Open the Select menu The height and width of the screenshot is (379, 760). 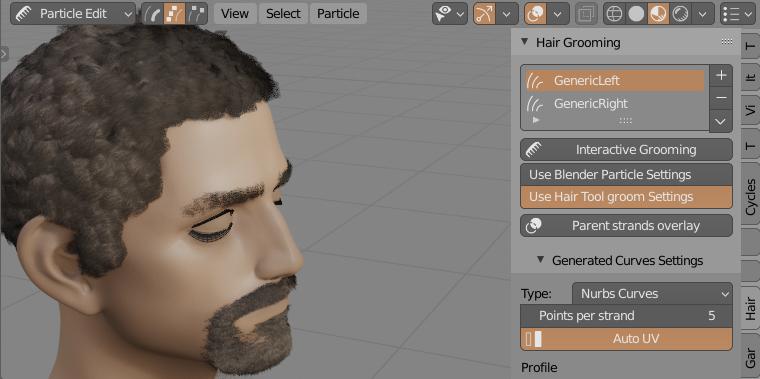(x=283, y=14)
